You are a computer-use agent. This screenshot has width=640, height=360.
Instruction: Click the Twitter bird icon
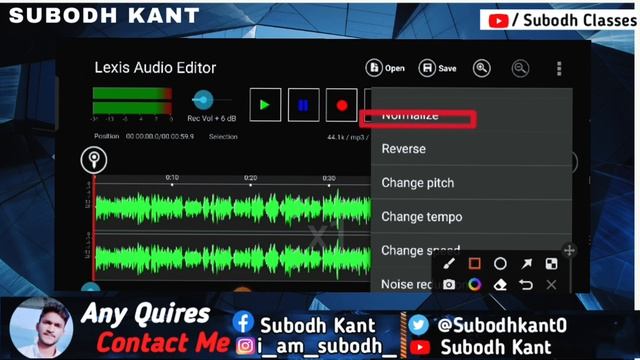pos(419,325)
